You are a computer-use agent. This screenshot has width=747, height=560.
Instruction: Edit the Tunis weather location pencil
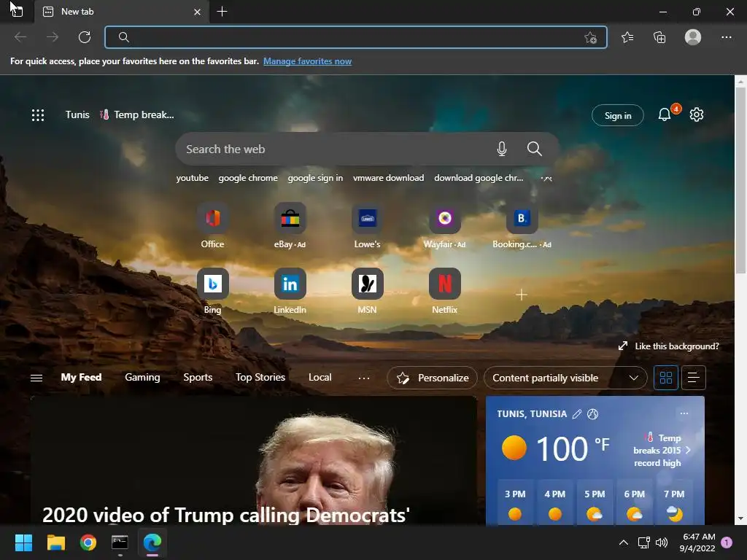pyautogui.click(x=577, y=414)
